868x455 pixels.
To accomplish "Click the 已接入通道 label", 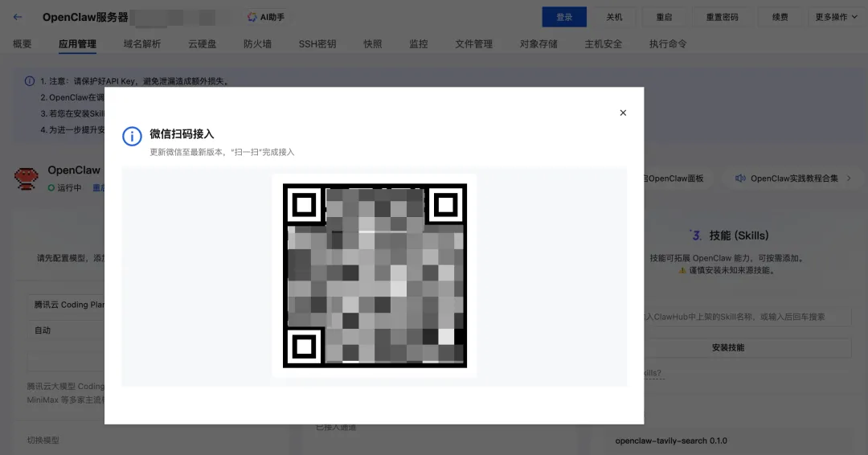I will 336,428.
